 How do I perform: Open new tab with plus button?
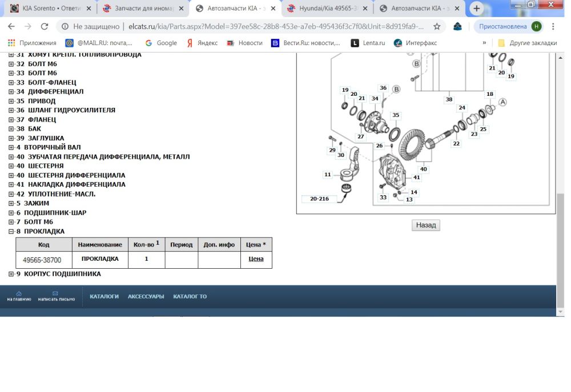tap(477, 9)
